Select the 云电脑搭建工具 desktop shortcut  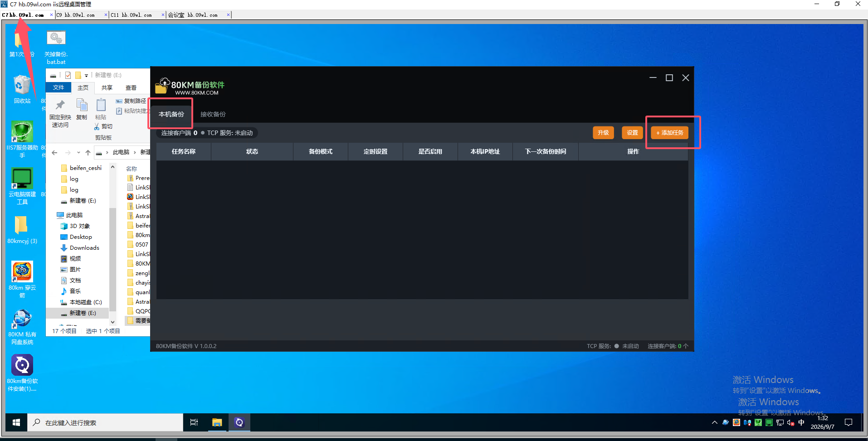(22, 186)
